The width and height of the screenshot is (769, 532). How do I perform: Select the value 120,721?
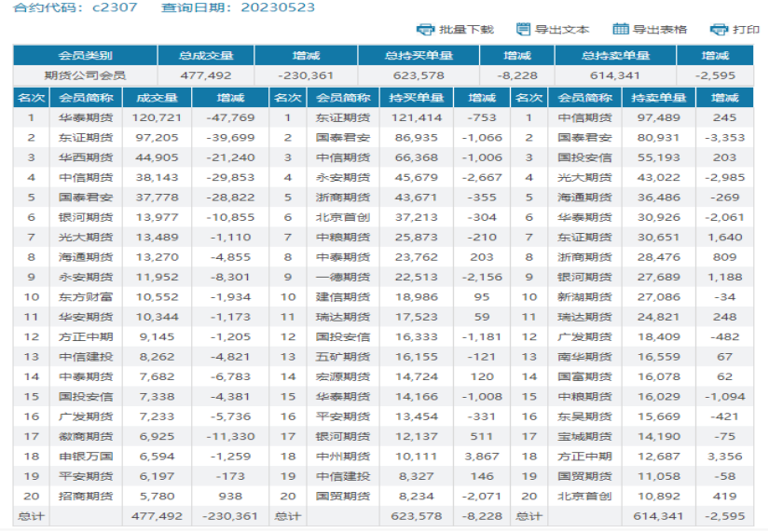[157, 117]
